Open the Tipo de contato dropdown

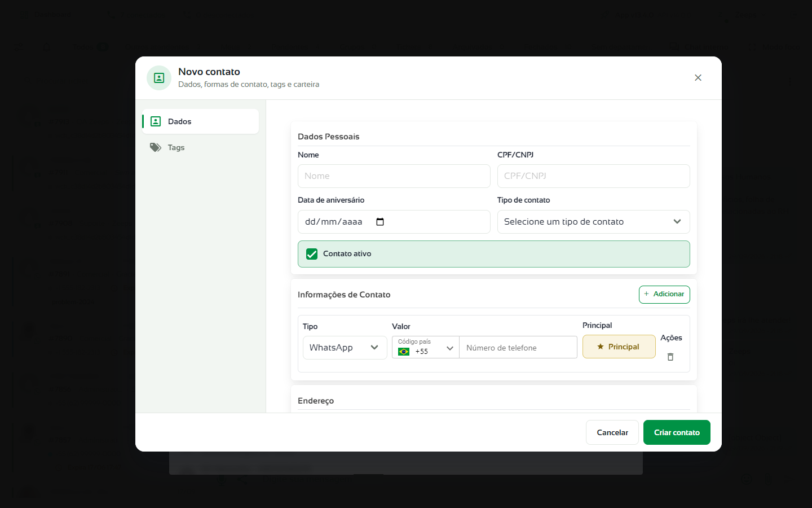(x=594, y=222)
